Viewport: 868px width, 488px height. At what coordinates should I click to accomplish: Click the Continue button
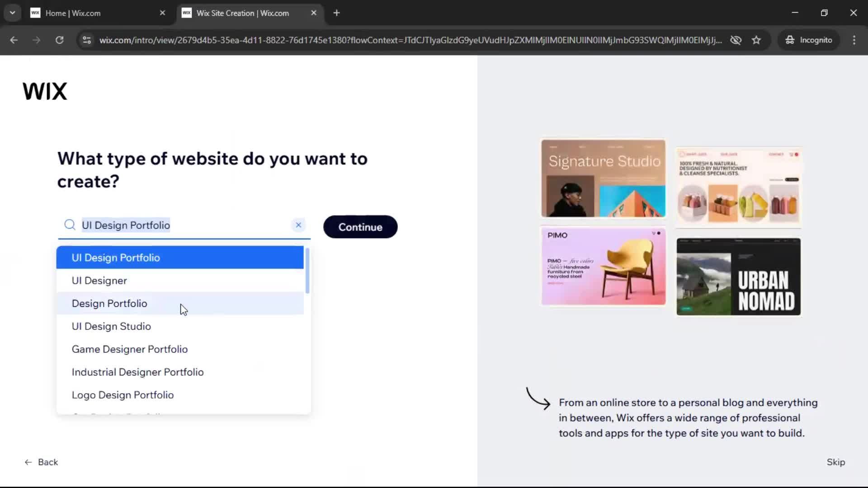[360, 227]
